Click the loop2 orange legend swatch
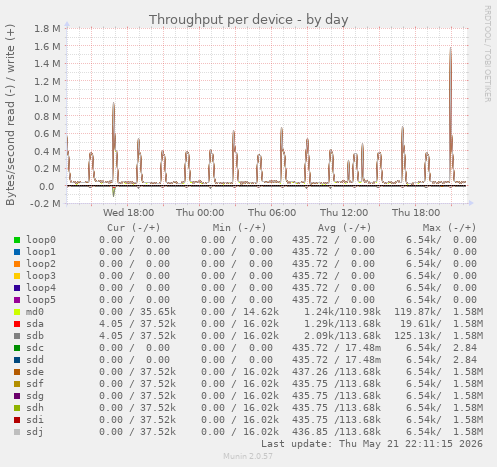This screenshot has height=467, width=497. pyautogui.click(x=17, y=264)
